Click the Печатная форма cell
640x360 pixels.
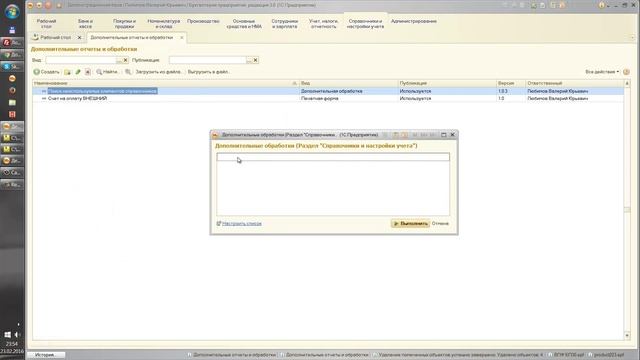348,98
